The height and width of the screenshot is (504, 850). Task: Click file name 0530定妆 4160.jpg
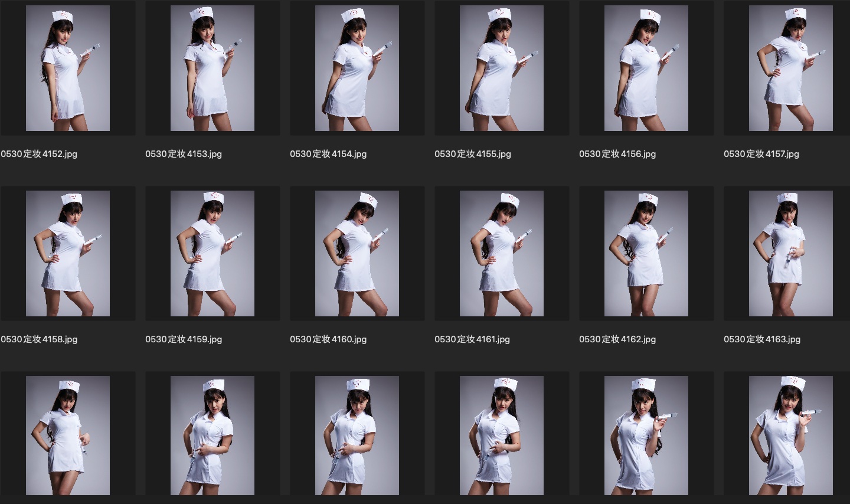[328, 339]
